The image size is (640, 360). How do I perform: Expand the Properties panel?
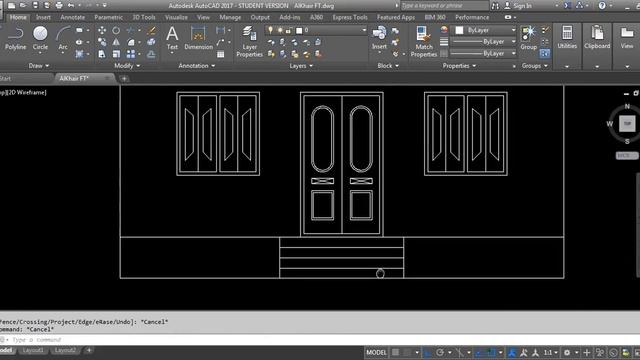tap(459, 65)
